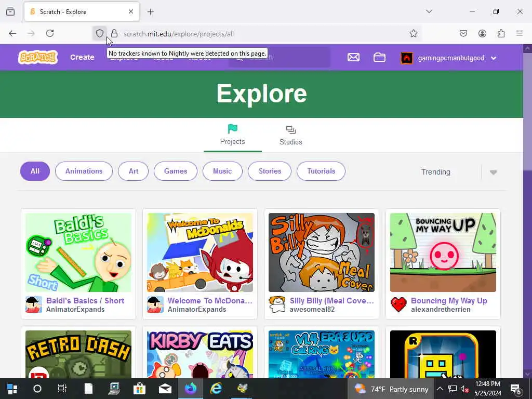The height and width of the screenshot is (399, 532).
Task: Open the browser hamburger menu
Action: pyautogui.click(x=520, y=33)
